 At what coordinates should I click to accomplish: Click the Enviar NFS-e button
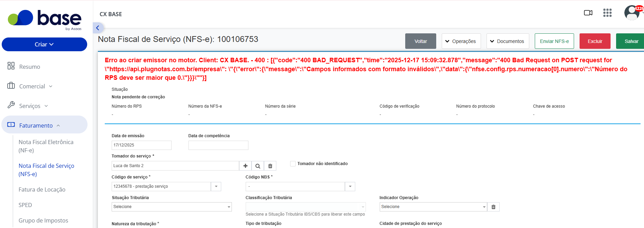554,41
